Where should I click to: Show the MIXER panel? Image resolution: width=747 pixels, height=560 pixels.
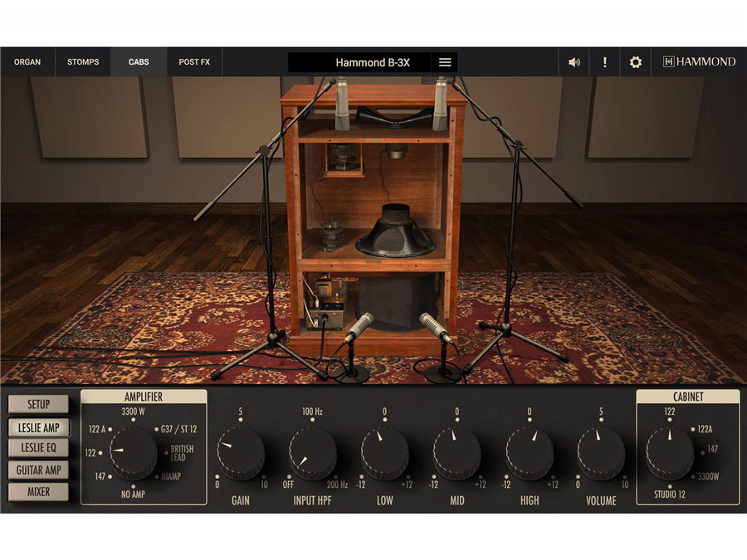pyautogui.click(x=39, y=492)
